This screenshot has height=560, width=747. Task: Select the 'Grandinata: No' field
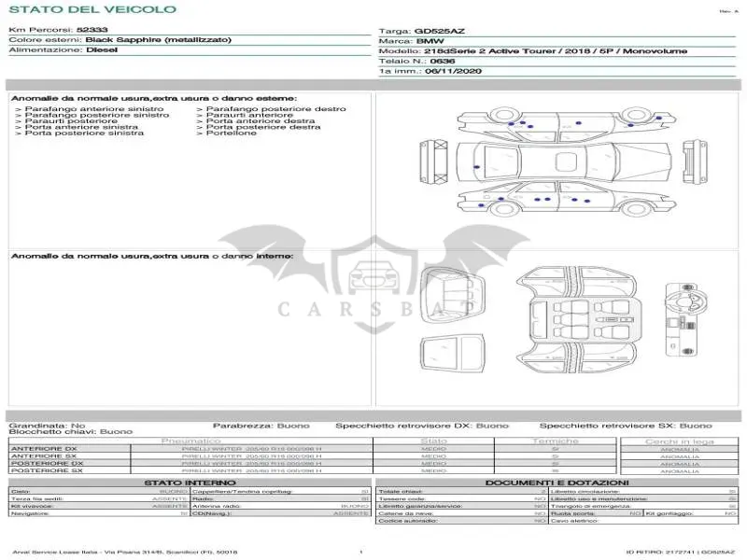[x=48, y=426]
